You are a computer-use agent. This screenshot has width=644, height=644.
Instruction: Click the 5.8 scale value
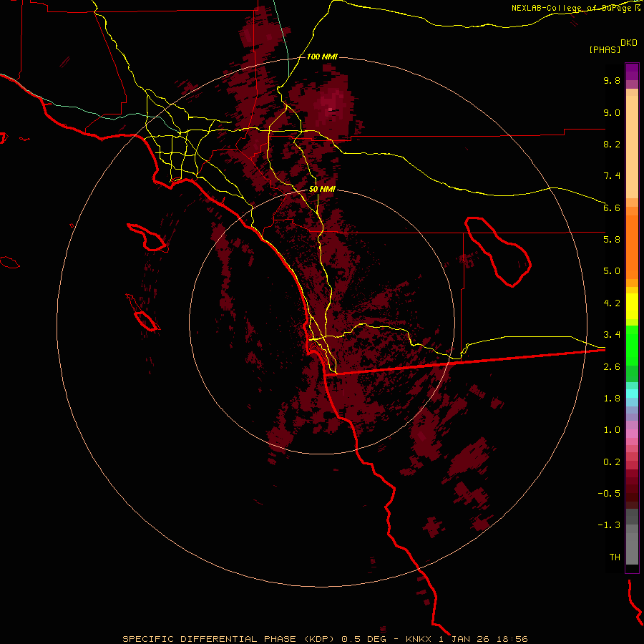[612, 240]
